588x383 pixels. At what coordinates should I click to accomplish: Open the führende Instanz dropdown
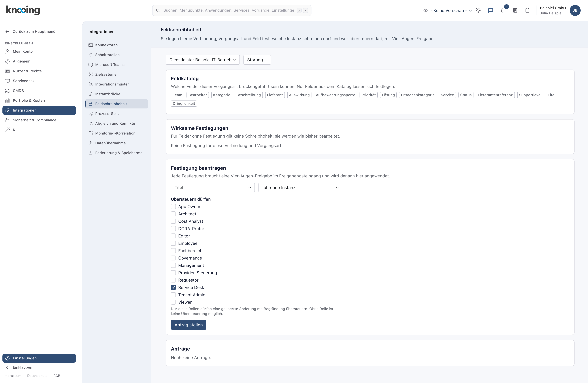[300, 188]
